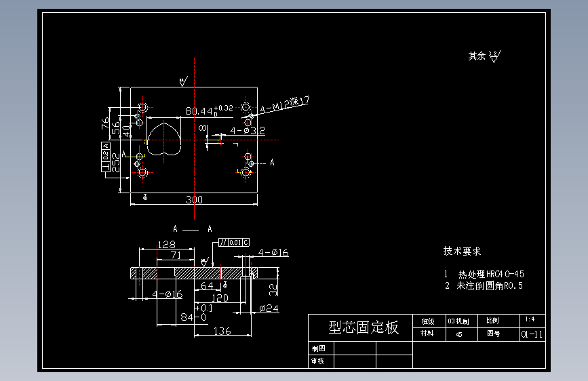Click the A — A section view label
588x381 pixels.
point(193,228)
